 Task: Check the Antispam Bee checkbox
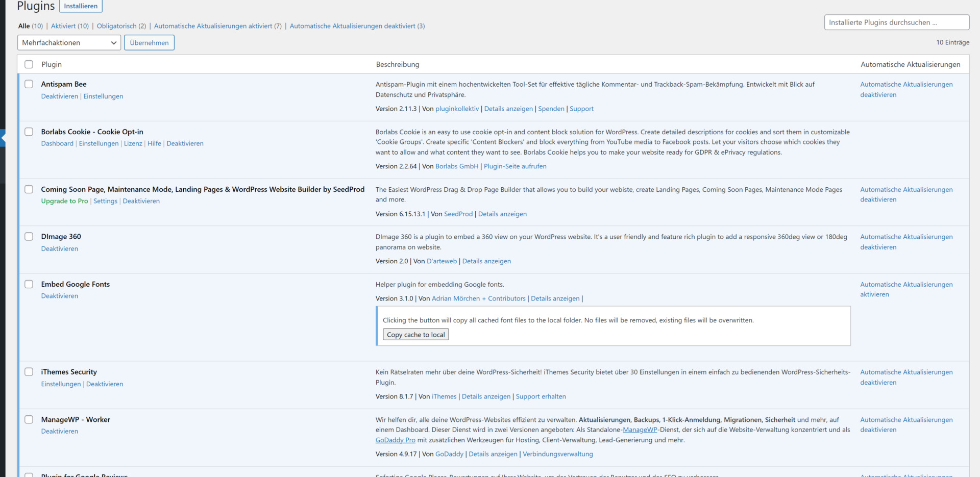pyautogui.click(x=29, y=84)
